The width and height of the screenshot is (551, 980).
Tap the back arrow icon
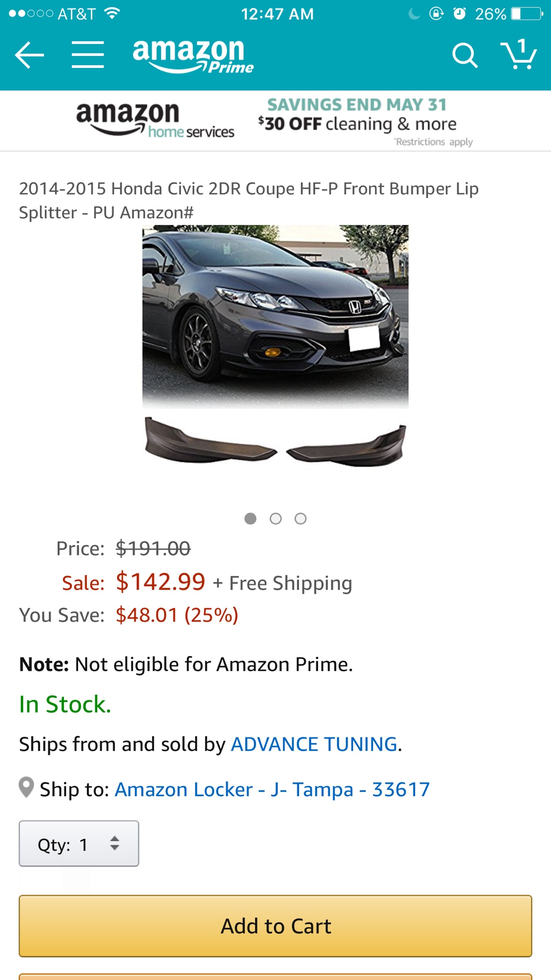pos(30,55)
